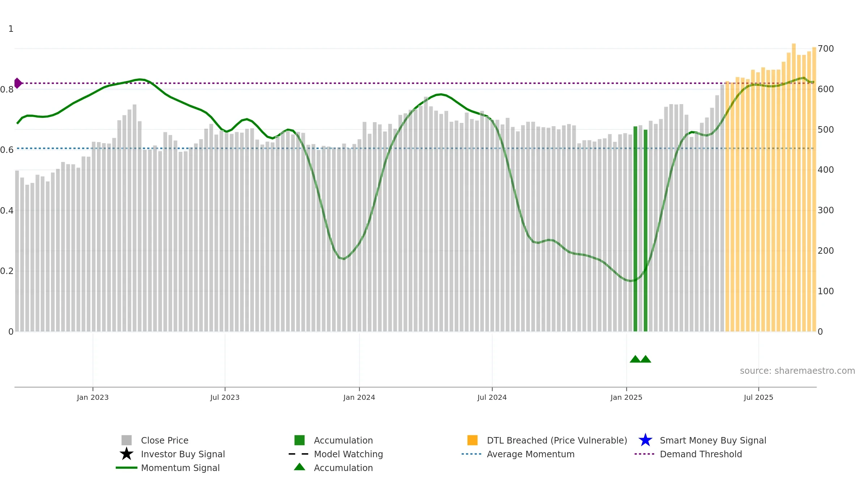This screenshot has width=868, height=488.
Task: Click the source sharemaestro.com text
Action: 797,371
